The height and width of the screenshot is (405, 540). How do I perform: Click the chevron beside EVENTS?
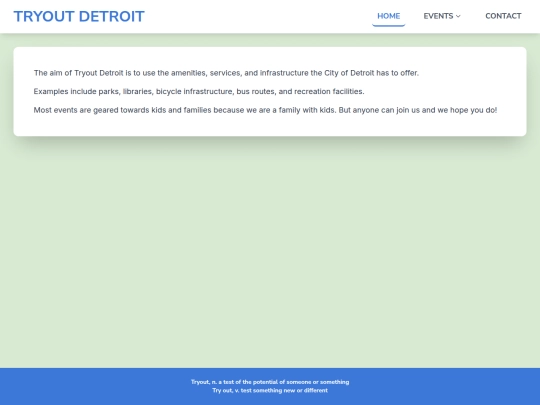(458, 16)
